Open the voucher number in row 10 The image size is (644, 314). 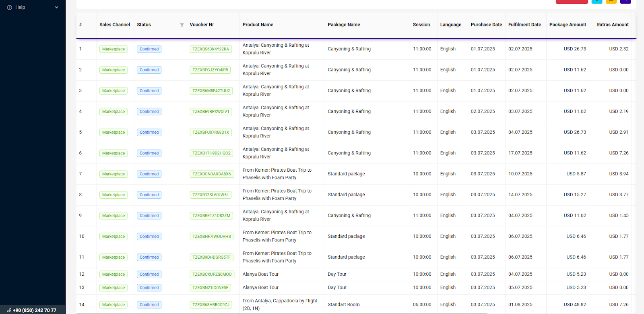tap(212, 237)
